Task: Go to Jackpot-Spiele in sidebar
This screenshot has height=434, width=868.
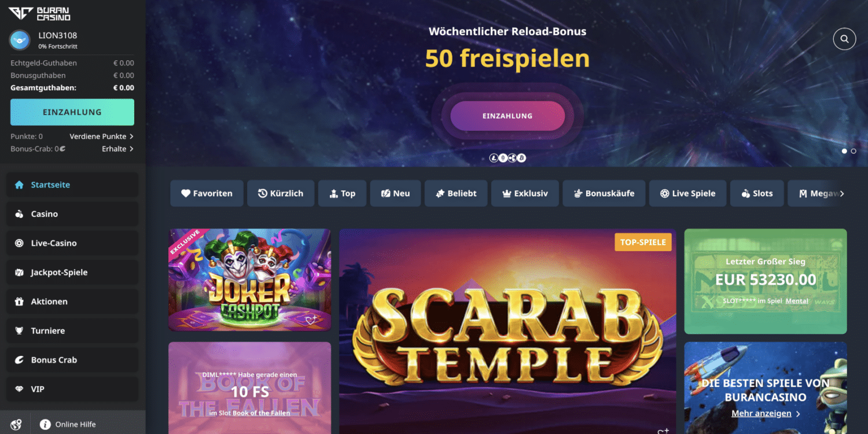Action: tap(72, 272)
